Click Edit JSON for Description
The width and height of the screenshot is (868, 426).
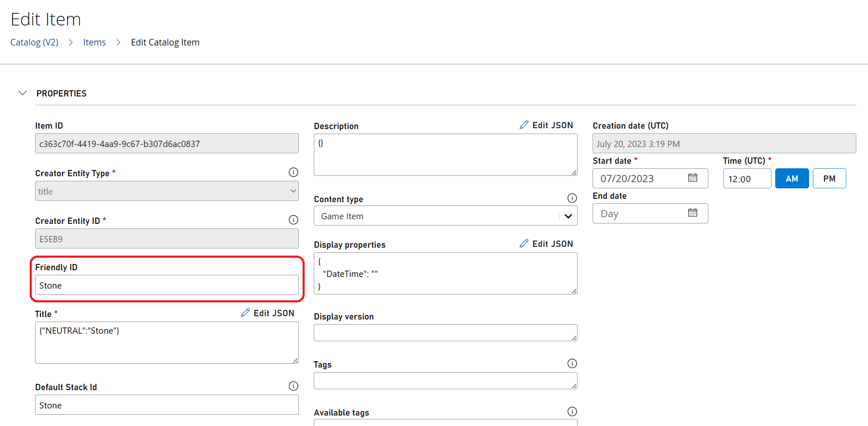pyautogui.click(x=546, y=125)
